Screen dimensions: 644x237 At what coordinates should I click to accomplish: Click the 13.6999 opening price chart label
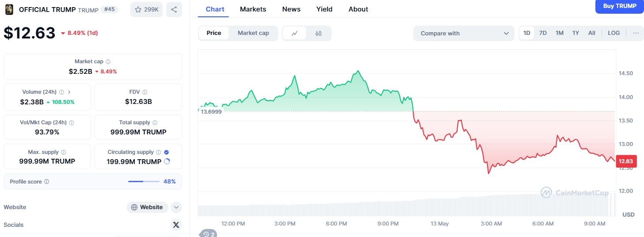click(x=211, y=111)
